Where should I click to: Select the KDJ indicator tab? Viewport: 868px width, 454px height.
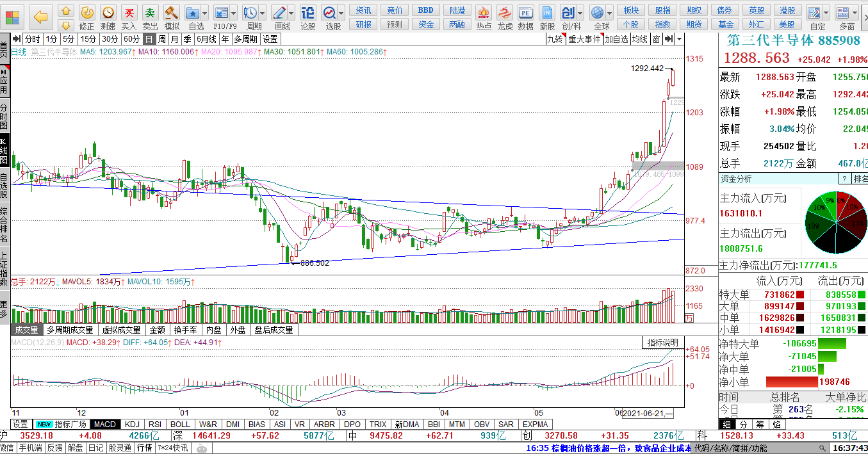[132, 424]
